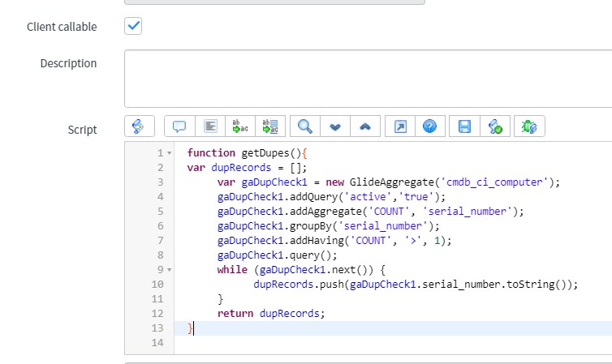This screenshot has height=364, width=612.
Task: Click inside the Description text area
Action: (368, 79)
